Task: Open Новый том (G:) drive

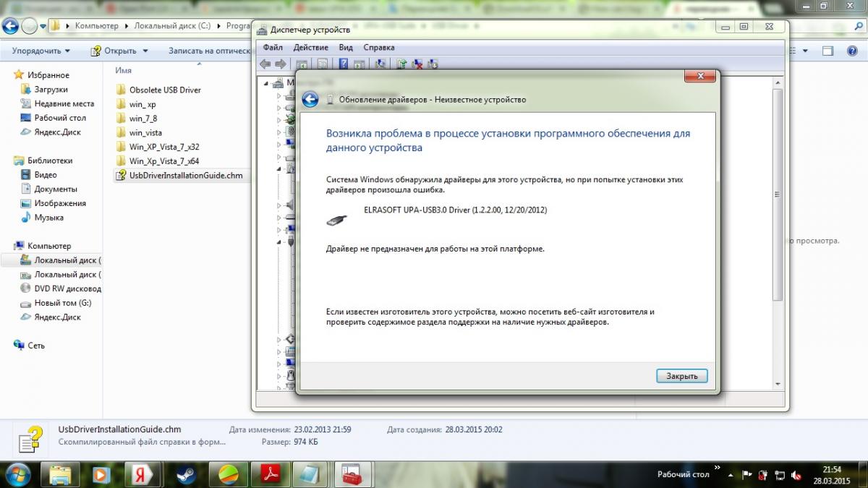Action: click(x=56, y=303)
